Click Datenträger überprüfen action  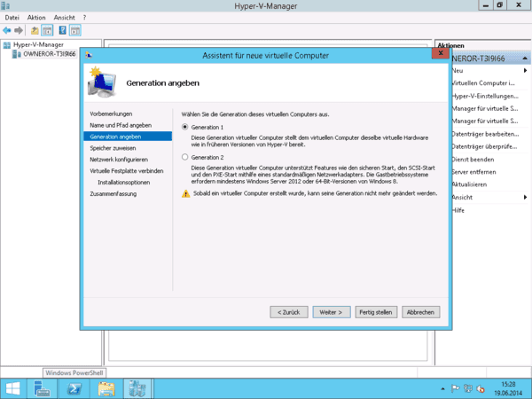coord(484,146)
